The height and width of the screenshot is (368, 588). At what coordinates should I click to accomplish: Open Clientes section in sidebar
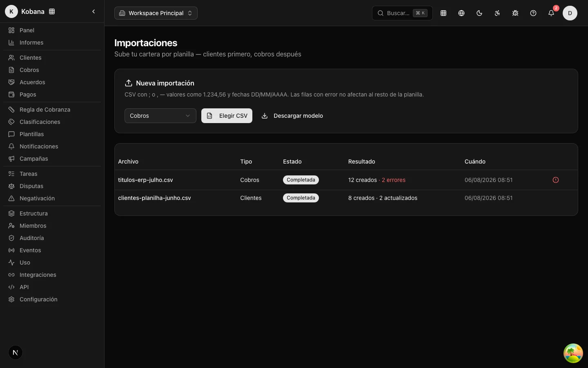(x=52, y=58)
